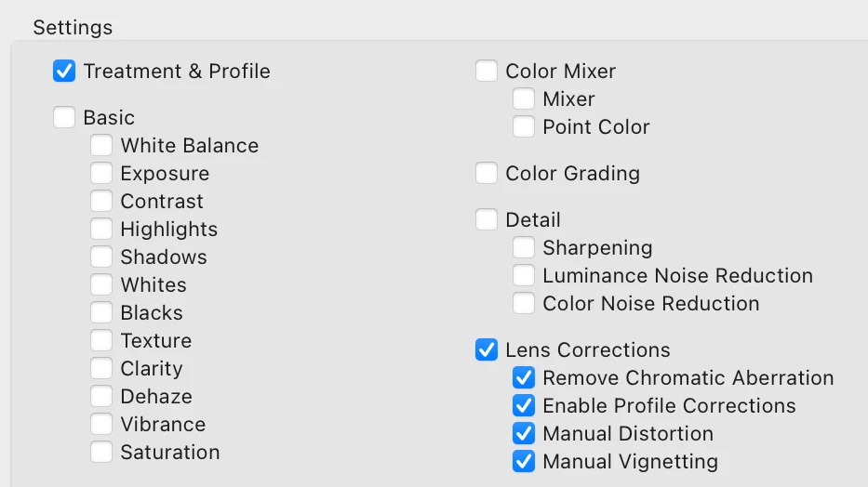Enable the Blacks checkbox
This screenshot has height=487, width=868.
pyautogui.click(x=101, y=313)
